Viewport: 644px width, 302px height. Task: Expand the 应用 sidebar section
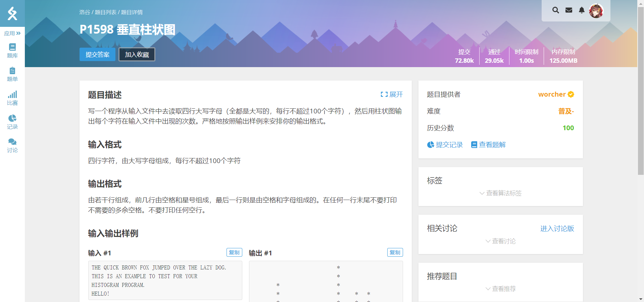click(12, 33)
